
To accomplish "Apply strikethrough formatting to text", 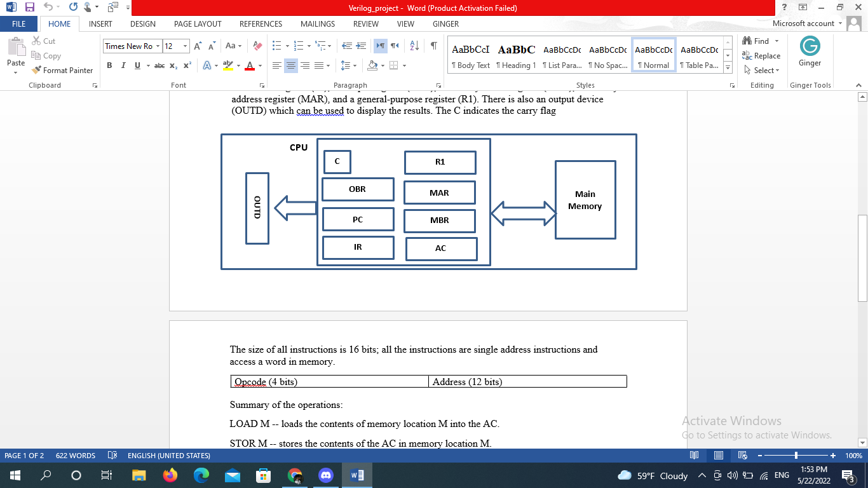I will click(x=159, y=65).
